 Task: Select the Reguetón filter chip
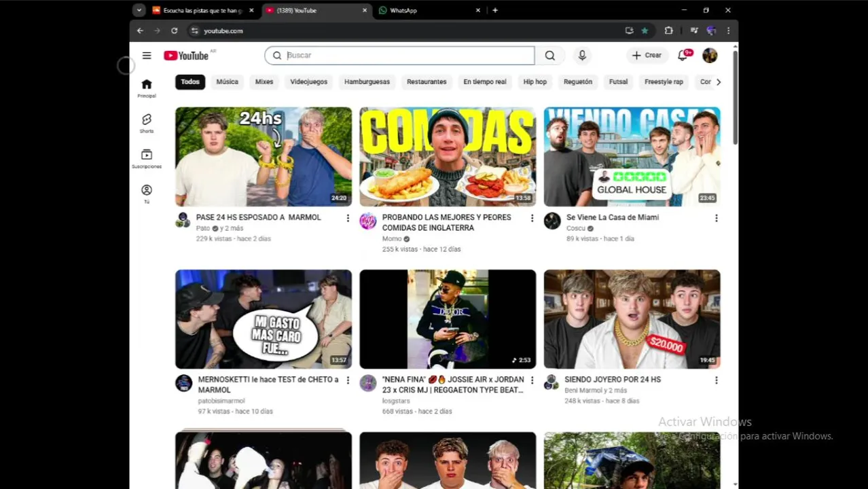pos(578,81)
